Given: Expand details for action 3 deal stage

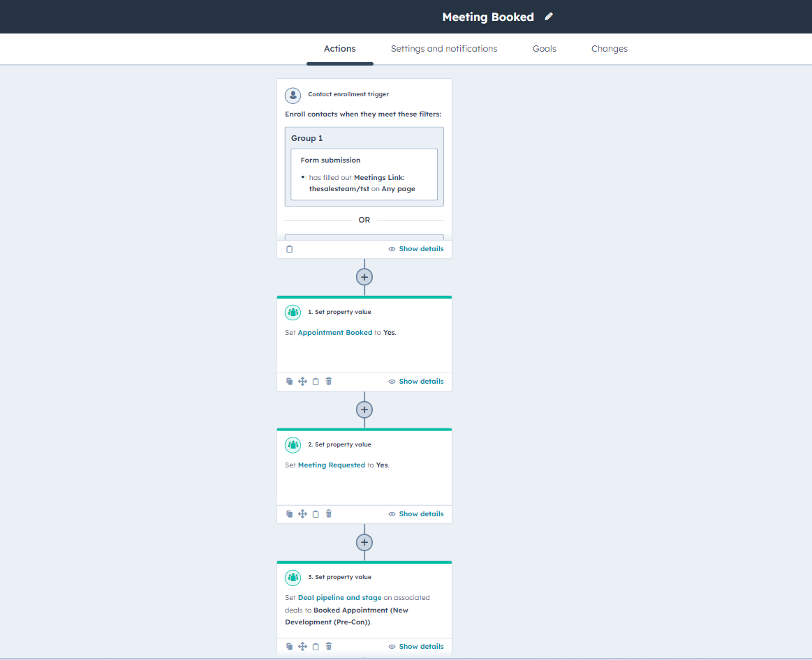Looking at the screenshot, I should pyautogui.click(x=416, y=647).
